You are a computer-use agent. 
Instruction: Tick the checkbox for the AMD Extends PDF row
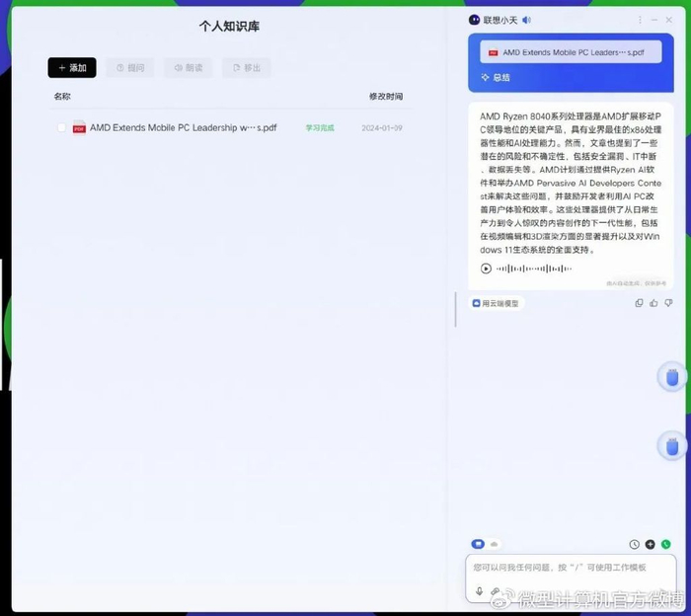(x=61, y=127)
